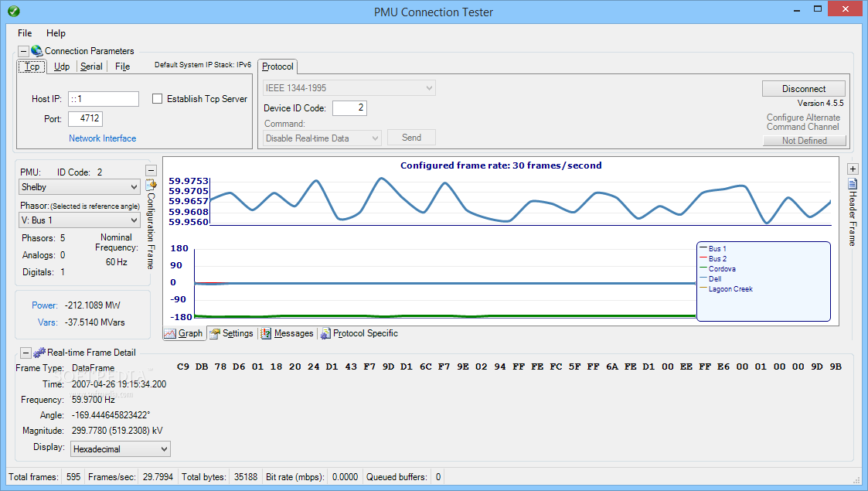The image size is (868, 491).
Task: Click the Header Frame document icon
Action: pos(853,184)
